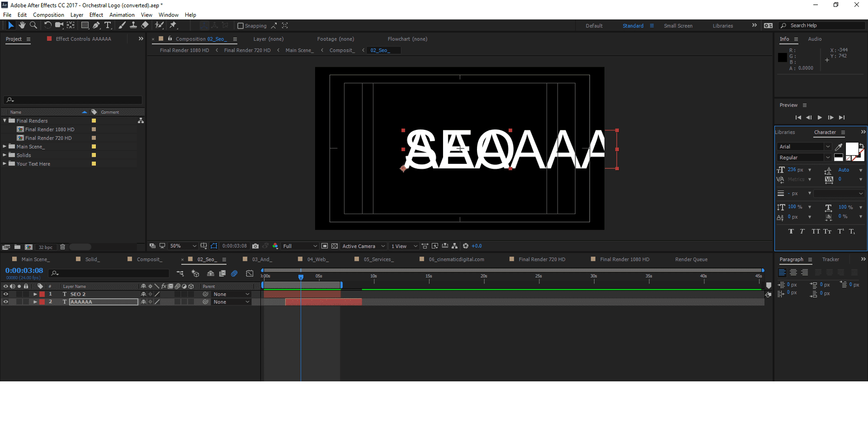The image size is (868, 440).
Task: Select the Zoom tool in toolbar
Action: [33, 26]
